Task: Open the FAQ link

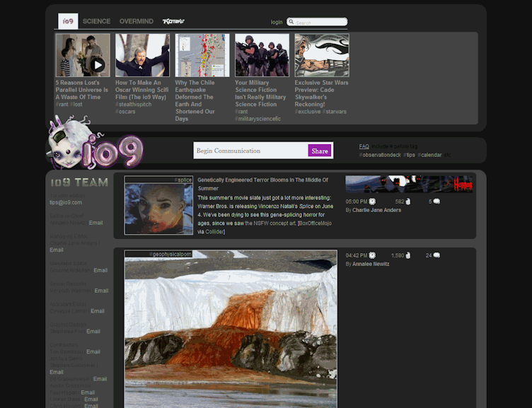Action: point(364,146)
